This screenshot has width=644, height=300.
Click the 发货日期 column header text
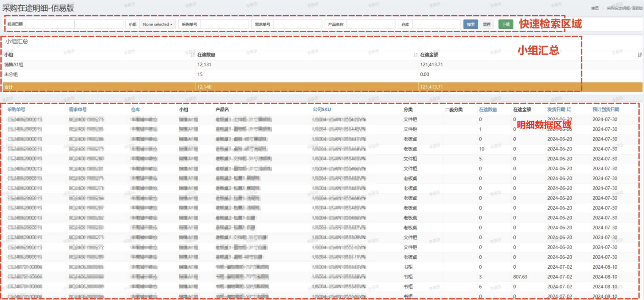[556, 109]
